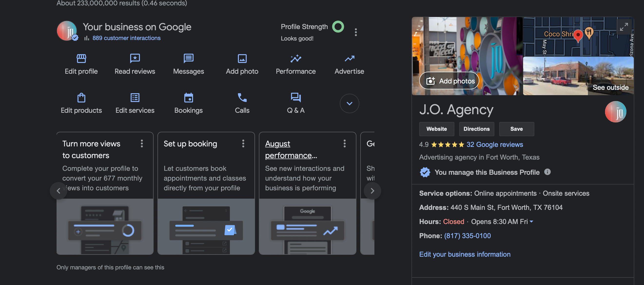Open the Performance sparkle chart icon
This screenshot has height=285, width=644.
[x=296, y=59]
